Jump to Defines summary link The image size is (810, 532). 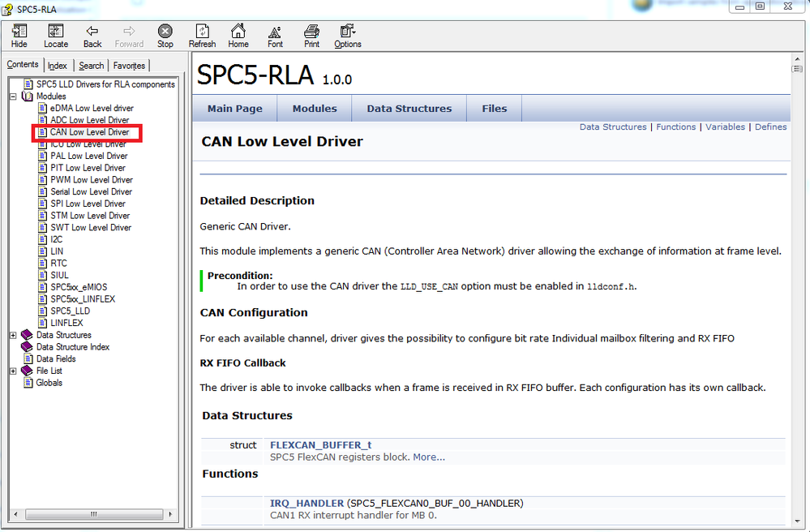[x=771, y=127]
